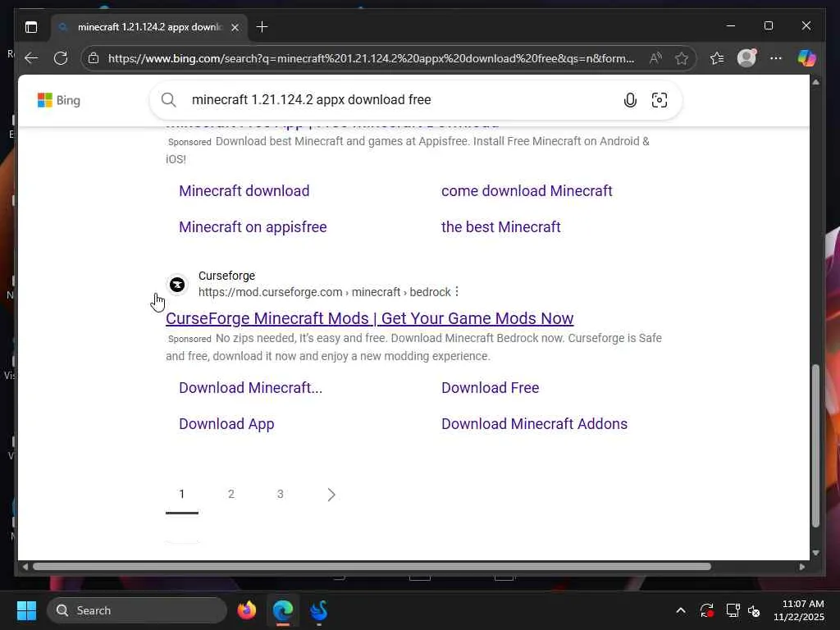This screenshot has height=630, width=840.
Task: Click the vertical scrollbar thumb
Action: point(815,445)
